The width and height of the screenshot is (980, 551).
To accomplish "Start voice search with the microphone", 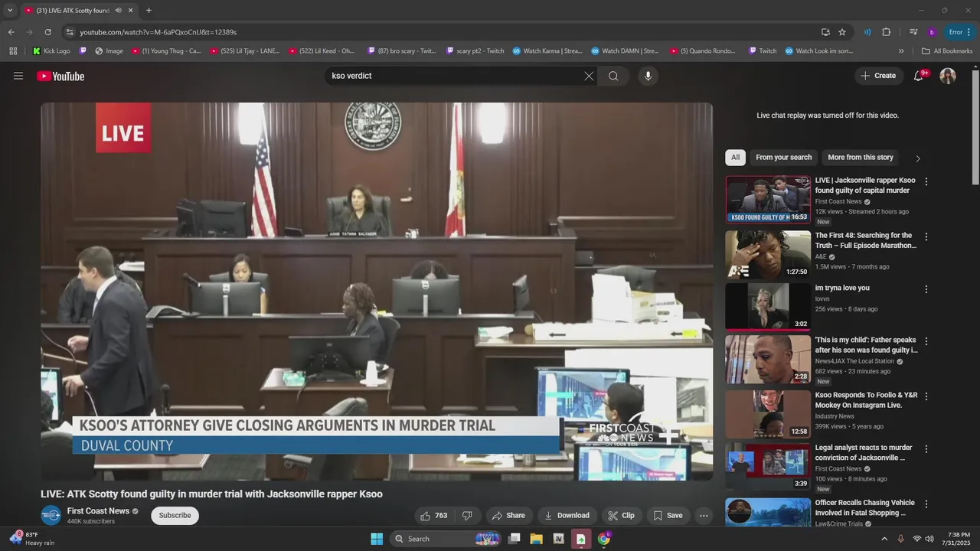I will [x=648, y=76].
